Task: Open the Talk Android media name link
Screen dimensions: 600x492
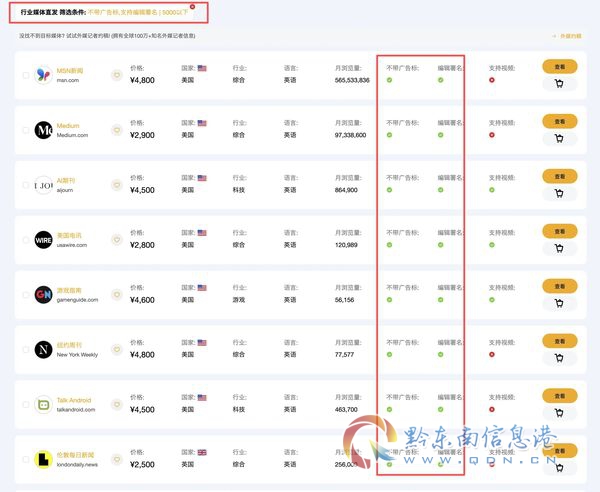Action: pos(74,400)
